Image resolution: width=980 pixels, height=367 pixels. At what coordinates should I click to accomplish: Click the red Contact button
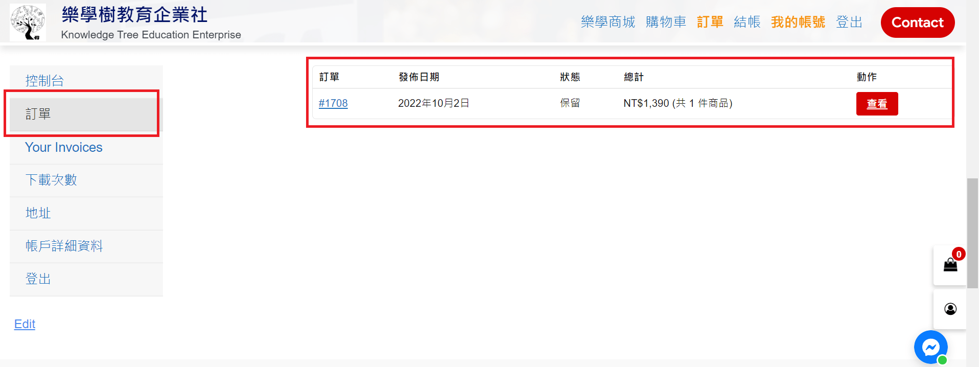point(917,22)
